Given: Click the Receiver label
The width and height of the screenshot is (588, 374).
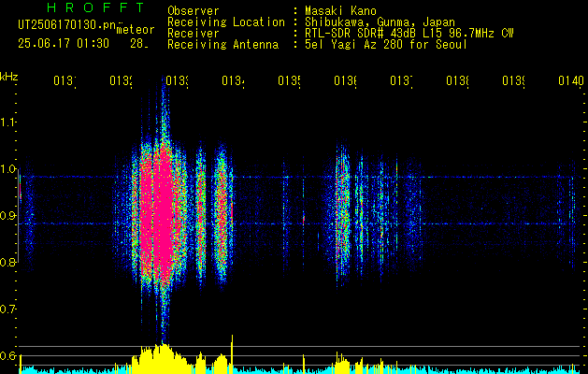Looking at the screenshot, I should 194,34.
